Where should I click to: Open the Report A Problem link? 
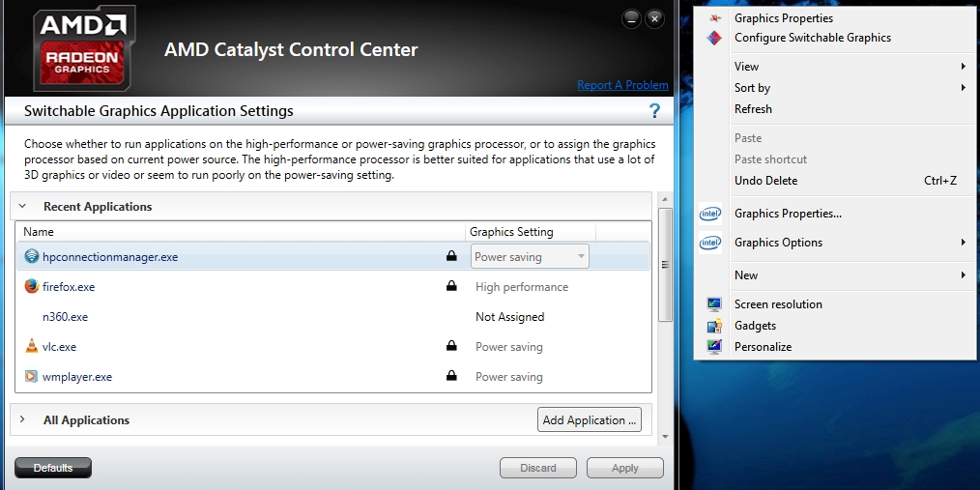click(x=622, y=85)
